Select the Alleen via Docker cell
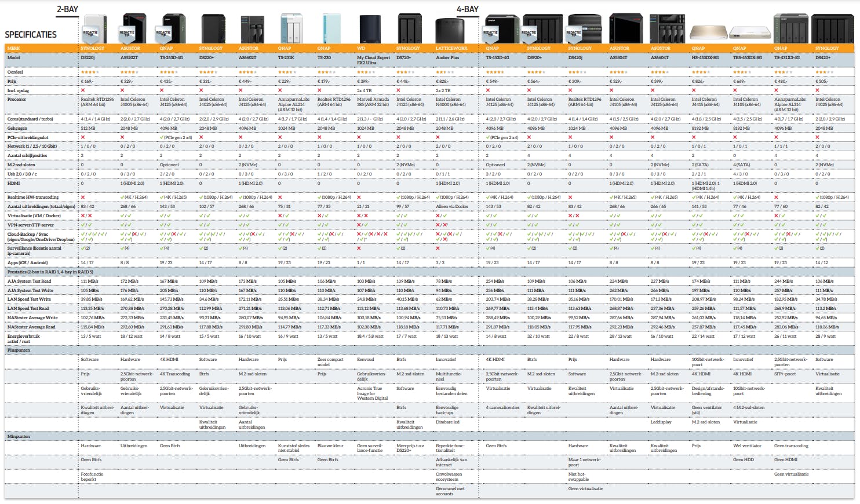This screenshot has height=504, width=860. coord(452,206)
